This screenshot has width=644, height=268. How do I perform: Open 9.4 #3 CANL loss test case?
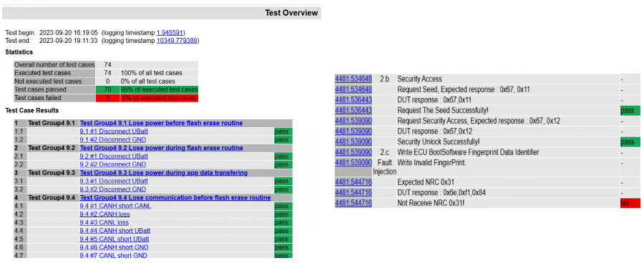(x=104, y=222)
